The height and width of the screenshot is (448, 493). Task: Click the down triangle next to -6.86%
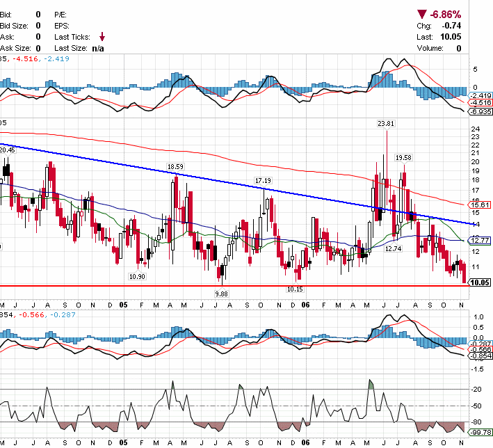click(421, 13)
